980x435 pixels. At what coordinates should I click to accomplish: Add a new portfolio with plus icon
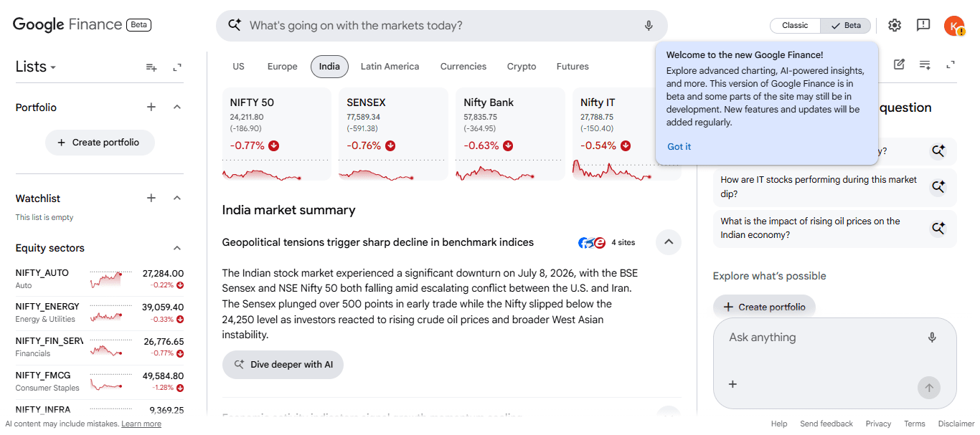151,107
